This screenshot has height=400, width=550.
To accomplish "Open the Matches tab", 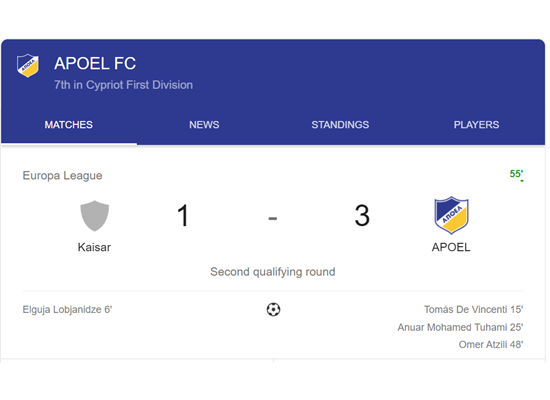I will [69, 125].
